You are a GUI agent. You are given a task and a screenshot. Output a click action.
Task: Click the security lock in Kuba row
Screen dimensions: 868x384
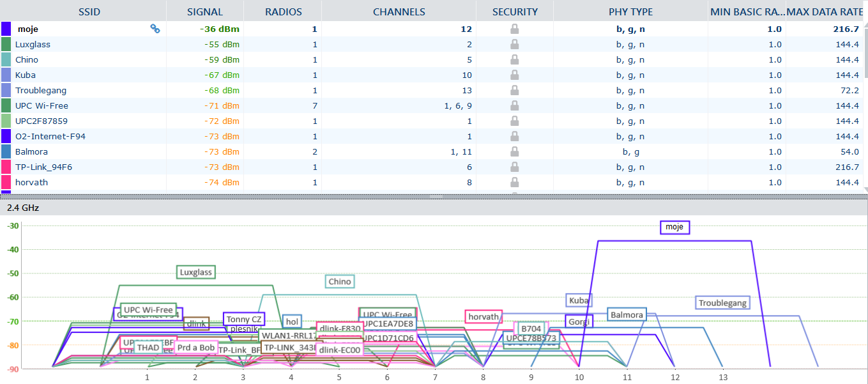514,75
